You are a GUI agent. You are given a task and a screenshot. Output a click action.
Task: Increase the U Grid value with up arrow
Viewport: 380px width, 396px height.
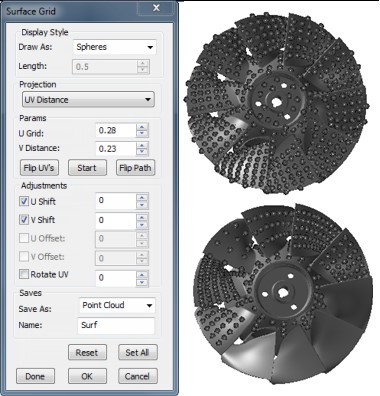[x=142, y=127]
